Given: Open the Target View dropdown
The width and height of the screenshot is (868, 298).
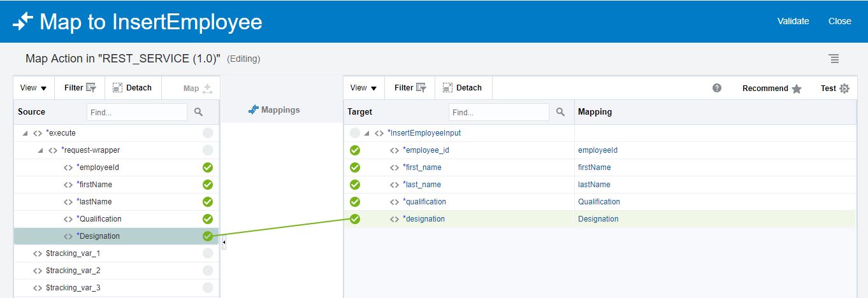Looking at the screenshot, I should [363, 88].
